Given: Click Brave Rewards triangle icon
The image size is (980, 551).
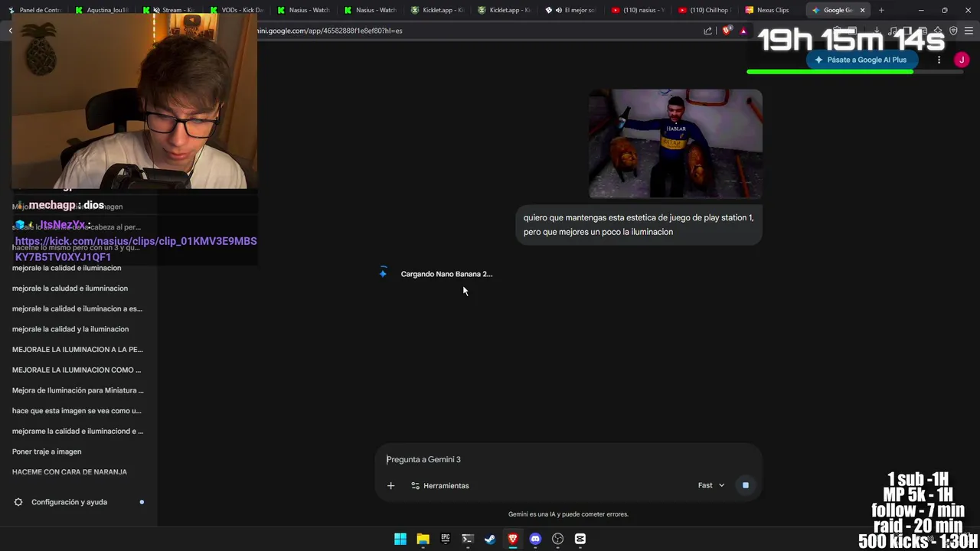Looking at the screenshot, I should pos(743,31).
